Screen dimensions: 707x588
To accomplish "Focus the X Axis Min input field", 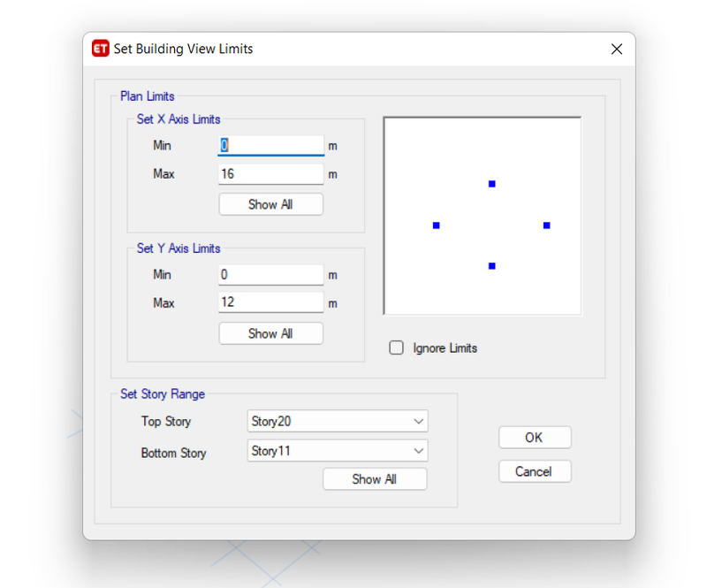I will [271, 145].
